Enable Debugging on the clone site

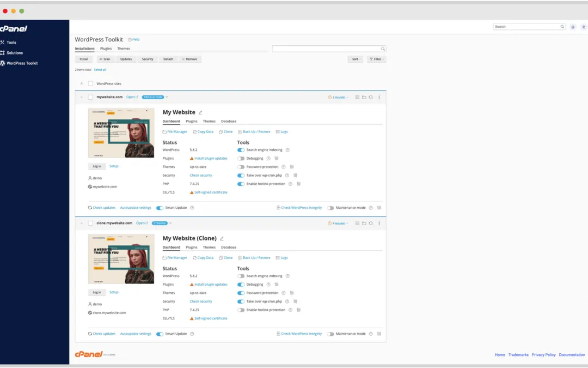(241, 284)
